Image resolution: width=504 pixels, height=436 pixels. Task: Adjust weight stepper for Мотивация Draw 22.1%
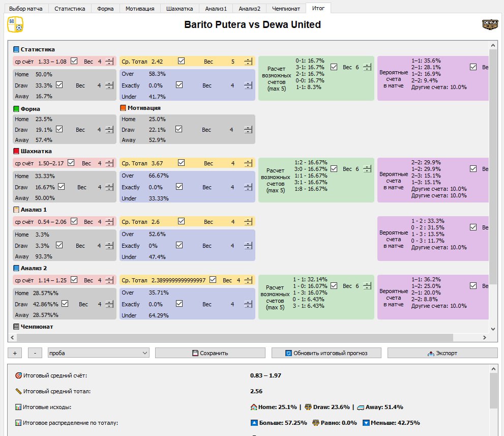(248, 130)
